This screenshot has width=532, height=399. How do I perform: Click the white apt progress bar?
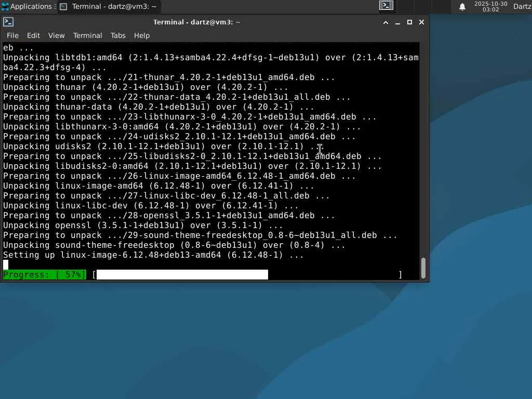tap(182, 274)
